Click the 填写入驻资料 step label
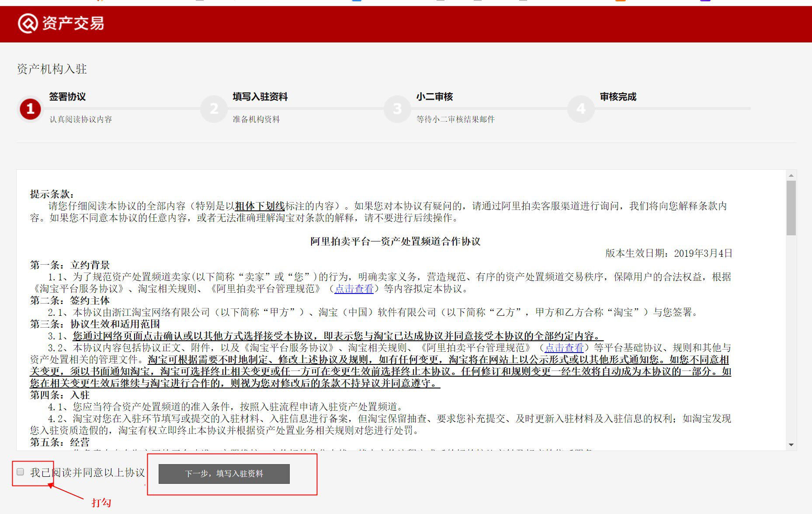The width and height of the screenshot is (812, 514). [x=260, y=97]
